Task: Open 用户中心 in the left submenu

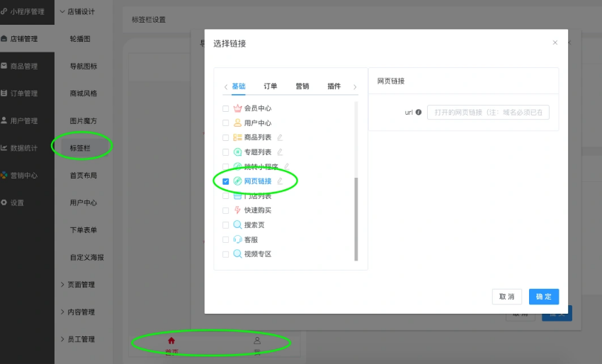Action: [x=84, y=203]
